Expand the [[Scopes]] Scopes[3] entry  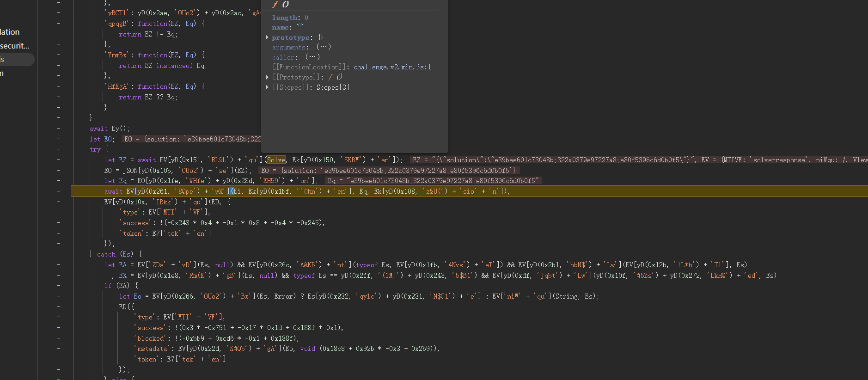point(267,87)
